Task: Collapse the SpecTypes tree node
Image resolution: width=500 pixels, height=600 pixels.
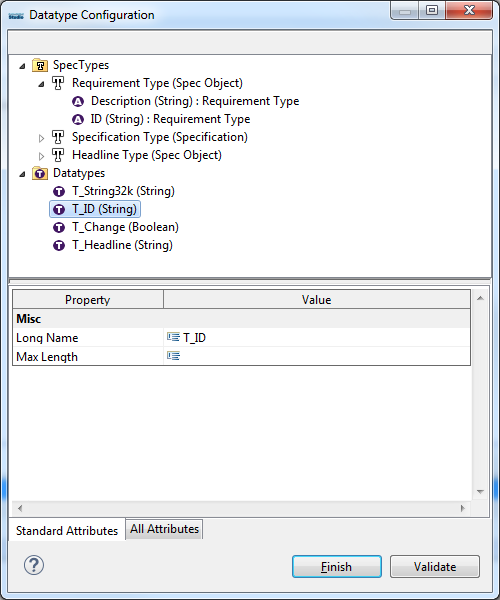Action: (x=22, y=66)
